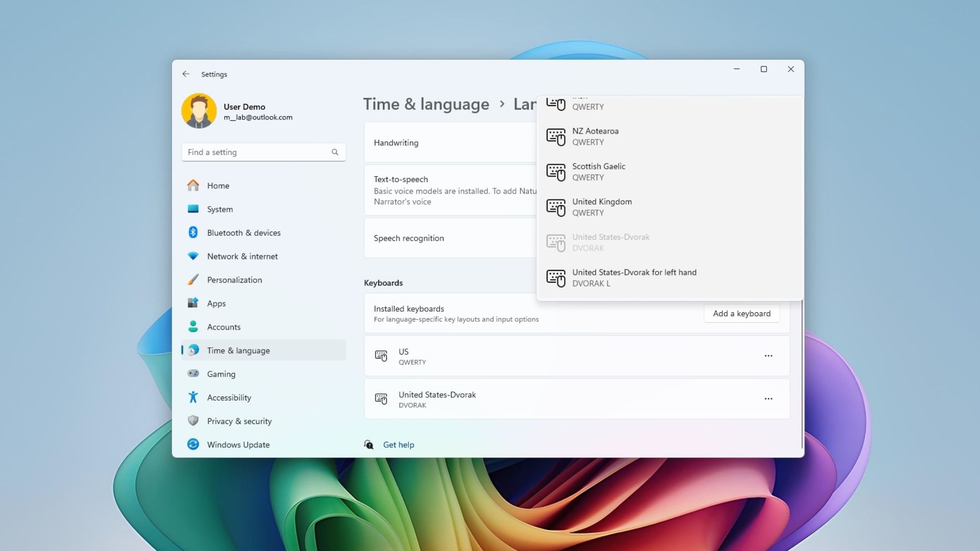Click the Home house icon
The width and height of the screenshot is (980, 551).
(x=193, y=185)
